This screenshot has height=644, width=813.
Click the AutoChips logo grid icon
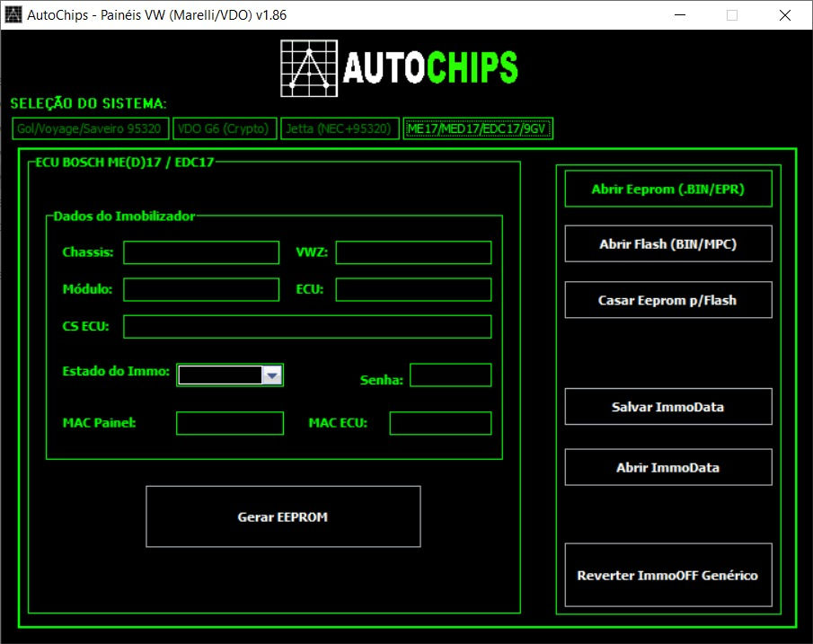(309, 68)
